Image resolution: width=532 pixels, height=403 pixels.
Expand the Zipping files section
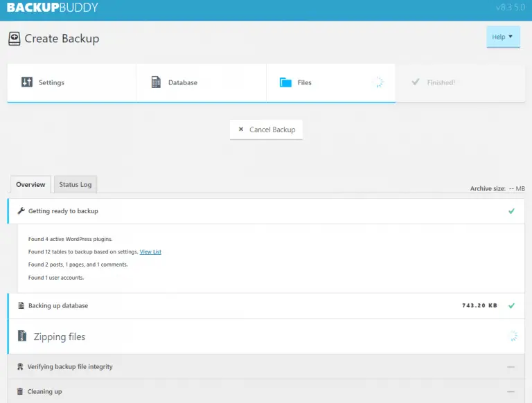(266, 337)
